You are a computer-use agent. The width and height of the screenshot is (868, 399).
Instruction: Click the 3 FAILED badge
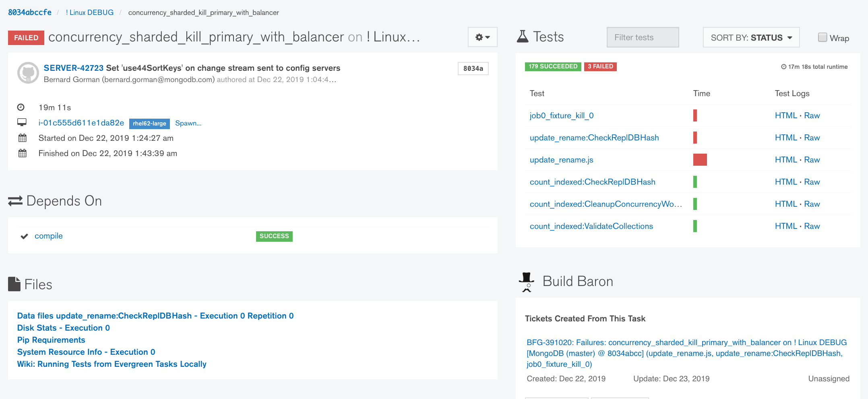click(x=600, y=66)
